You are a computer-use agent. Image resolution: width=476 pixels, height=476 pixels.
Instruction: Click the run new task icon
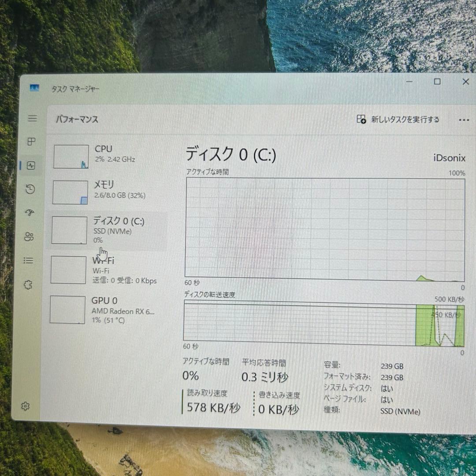pos(361,119)
